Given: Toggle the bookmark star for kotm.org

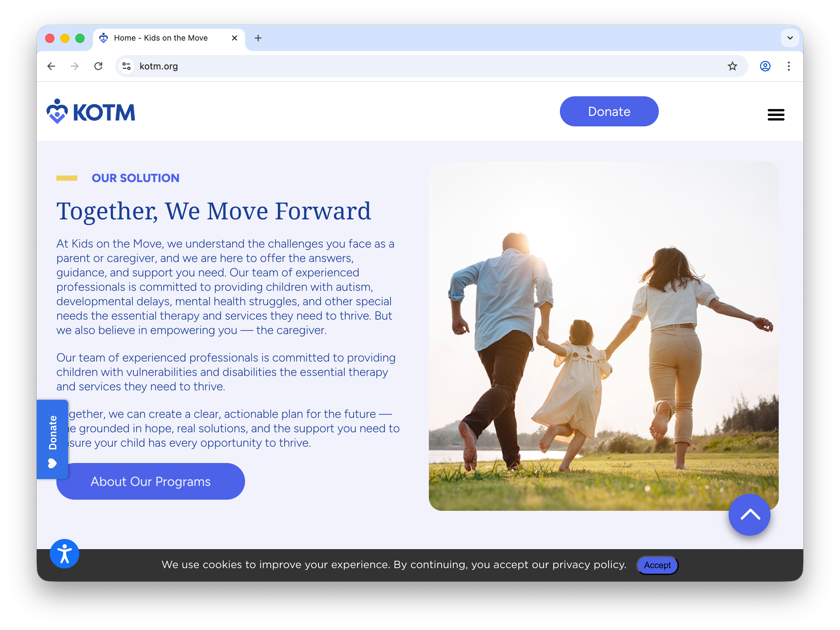Looking at the screenshot, I should [733, 66].
